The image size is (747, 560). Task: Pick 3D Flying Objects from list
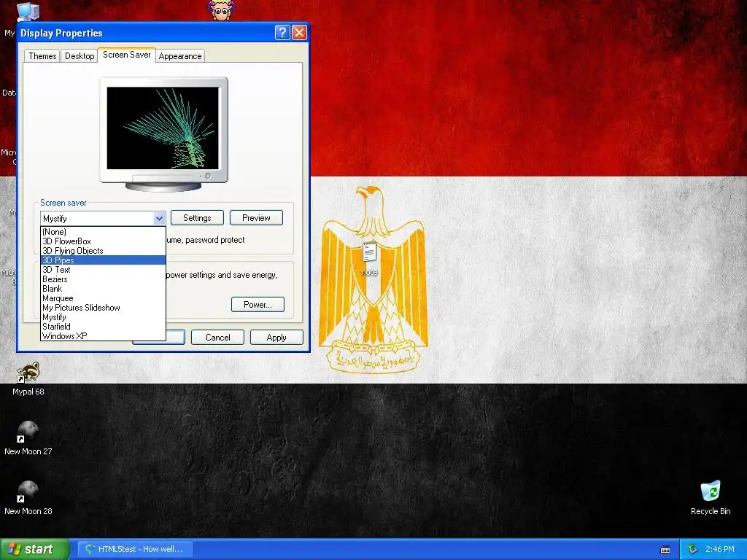click(103, 251)
